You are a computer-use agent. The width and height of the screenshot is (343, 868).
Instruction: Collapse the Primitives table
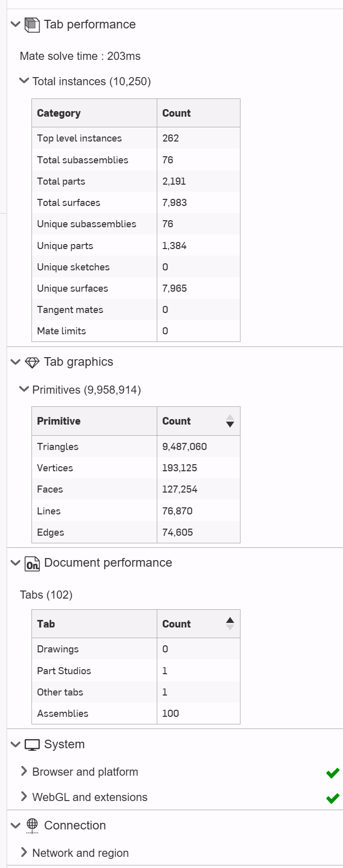24,389
